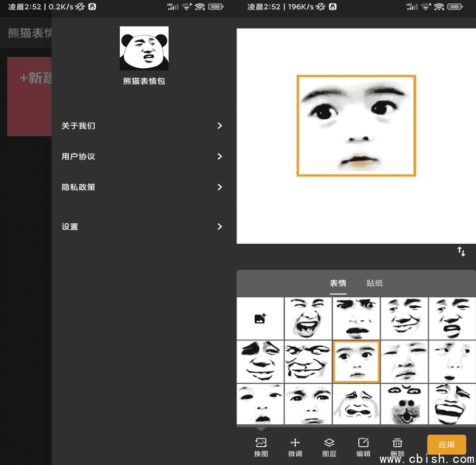Expand the 隐私政策 (Privacy Policy) entry
The image size is (476, 465).
coord(144,187)
